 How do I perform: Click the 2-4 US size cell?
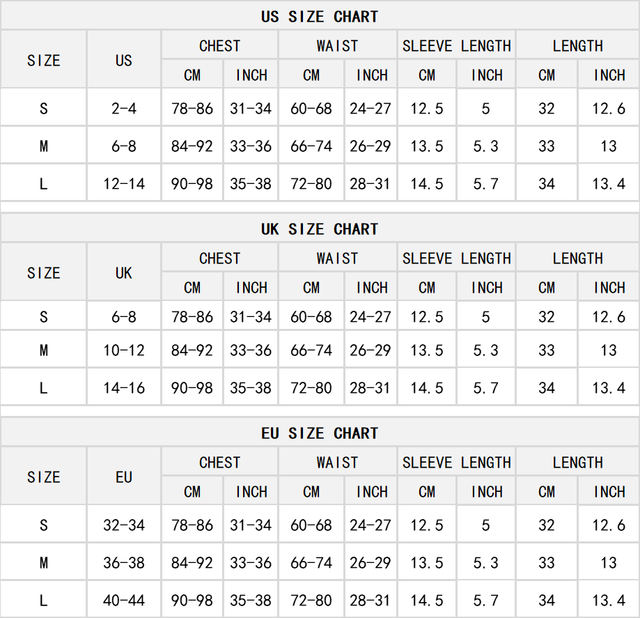[x=124, y=108]
